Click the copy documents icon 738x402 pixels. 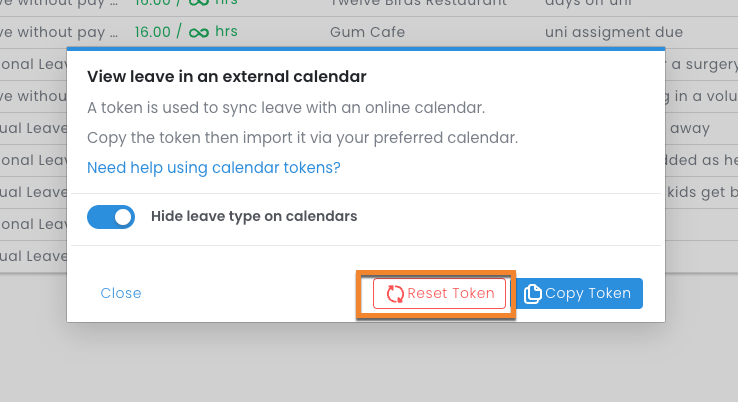(x=533, y=294)
